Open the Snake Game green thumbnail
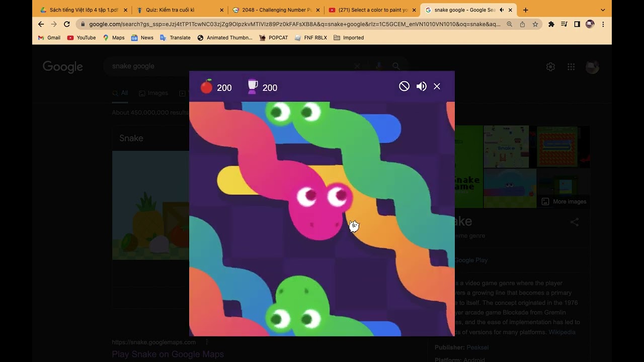644x362 pixels. click(469, 166)
